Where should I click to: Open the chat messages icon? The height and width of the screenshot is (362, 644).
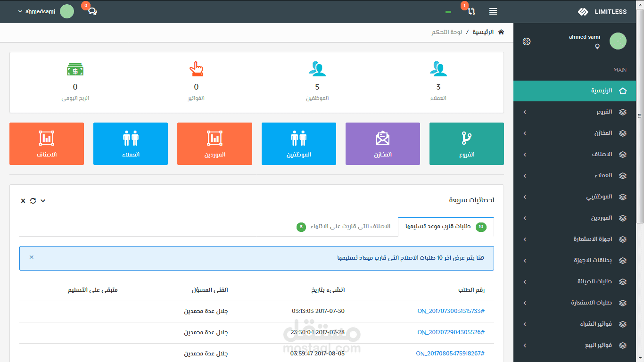click(x=92, y=11)
